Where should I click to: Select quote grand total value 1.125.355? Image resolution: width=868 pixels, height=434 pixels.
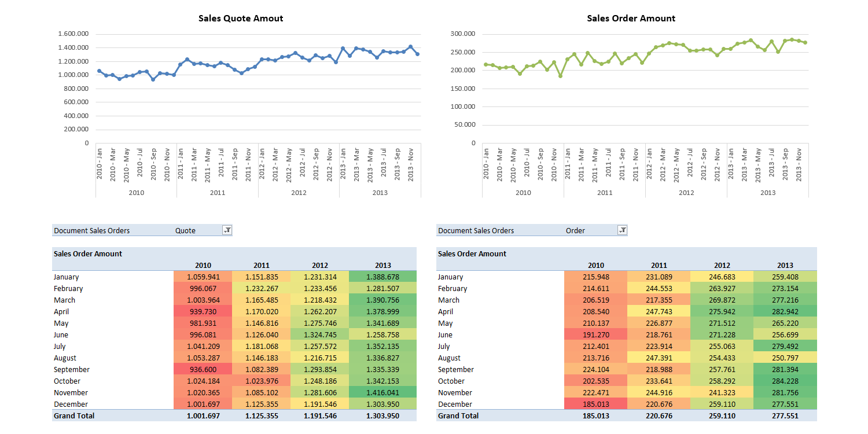[262, 415]
